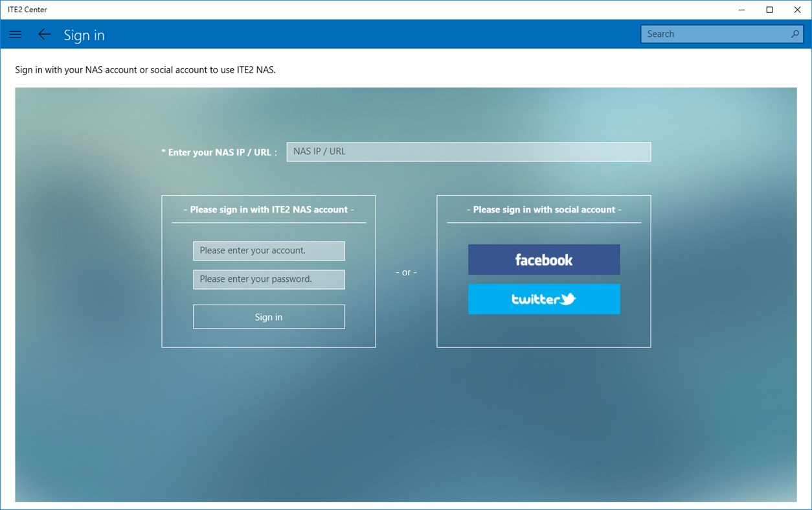This screenshot has width=812, height=510.
Task: Click the NAS IP / URL input field
Action: (x=468, y=151)
